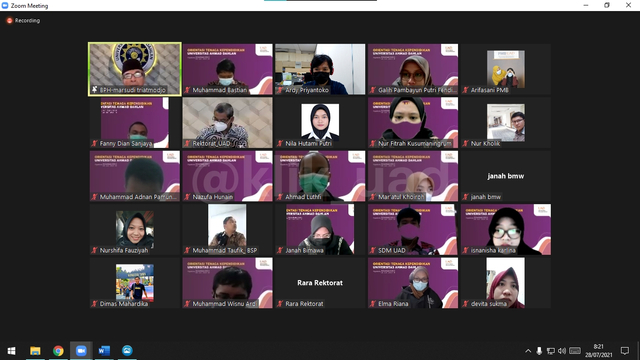
Task: Open the network status tray icon
Action: (x=551, y=351)
